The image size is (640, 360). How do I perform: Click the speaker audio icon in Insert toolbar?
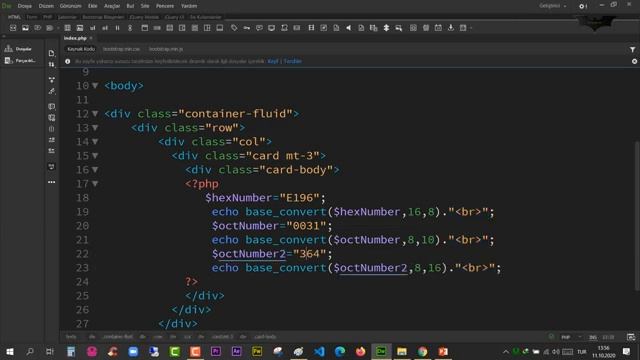(x=349, y=28)
